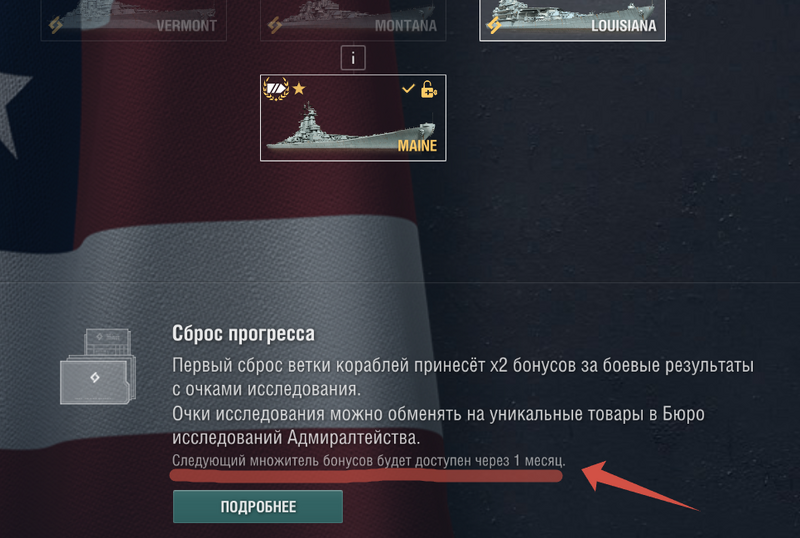Screen dimensions: 800x538
Task: Click the text about x2 бонусов
Action: click(x=462, y=377)
